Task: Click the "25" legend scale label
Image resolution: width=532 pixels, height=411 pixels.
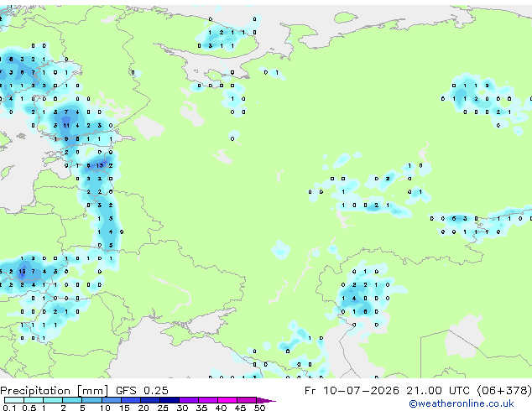Action: tap(163, 408)
